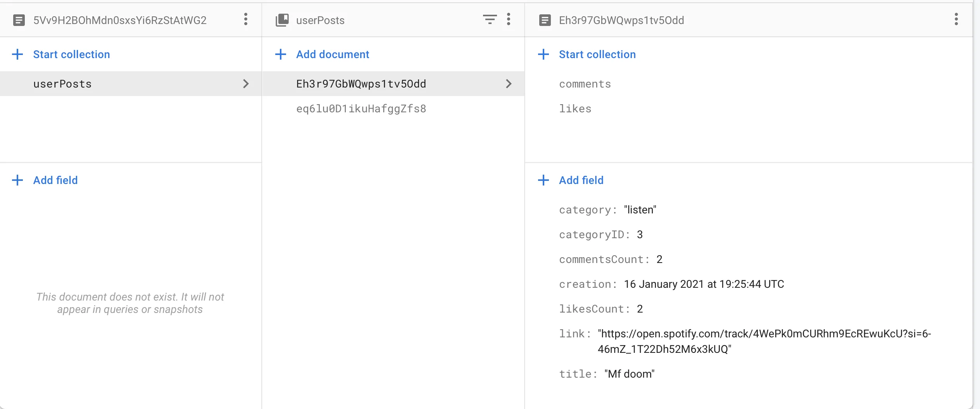Add a field to the left document panel
The width and height of the screenshot is (980, 409).
55,180
